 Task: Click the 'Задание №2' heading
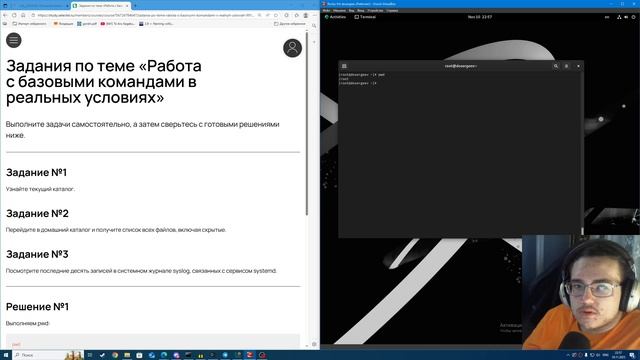pos(37,213)
